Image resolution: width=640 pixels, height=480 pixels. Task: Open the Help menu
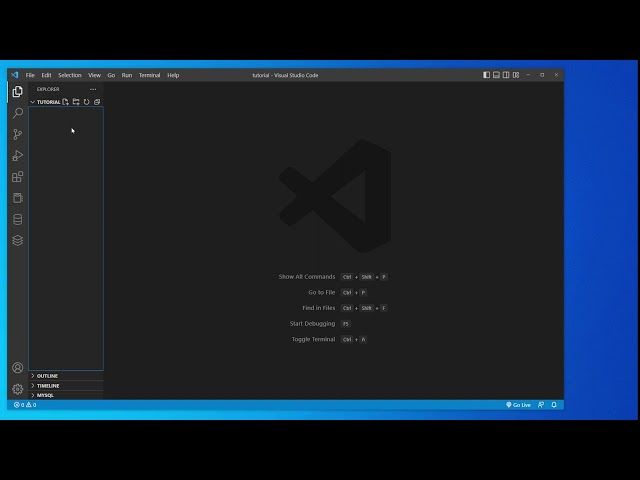(173, 75)
